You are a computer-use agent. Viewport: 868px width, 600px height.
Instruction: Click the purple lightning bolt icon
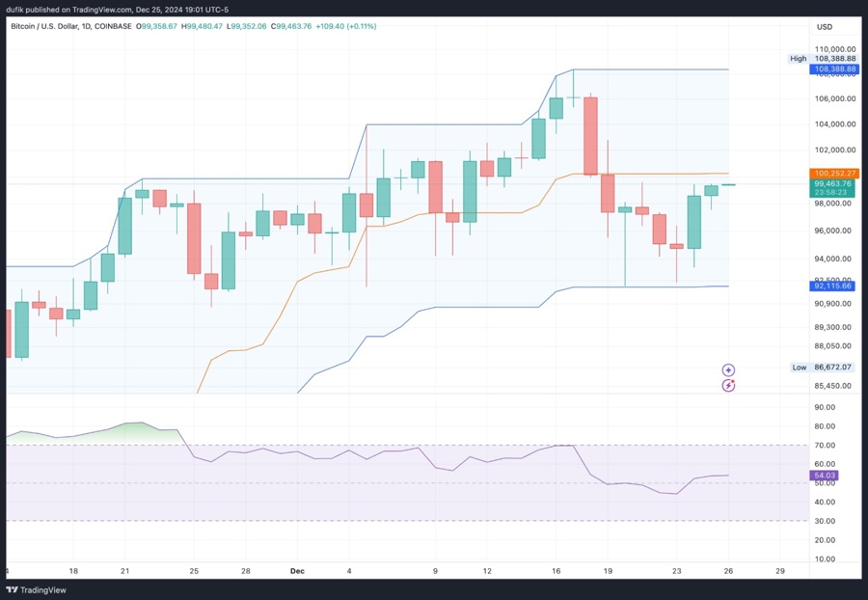[x=729, y=386]
